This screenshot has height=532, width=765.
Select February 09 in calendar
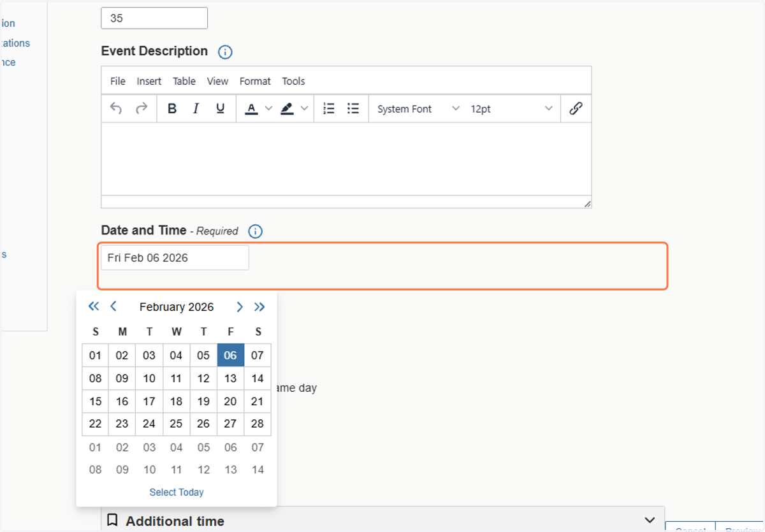[122, 378]
